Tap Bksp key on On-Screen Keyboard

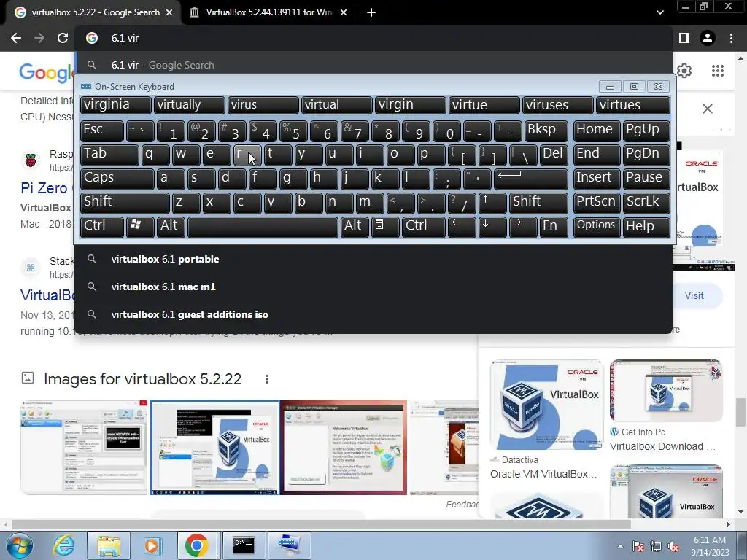point(546,131)
